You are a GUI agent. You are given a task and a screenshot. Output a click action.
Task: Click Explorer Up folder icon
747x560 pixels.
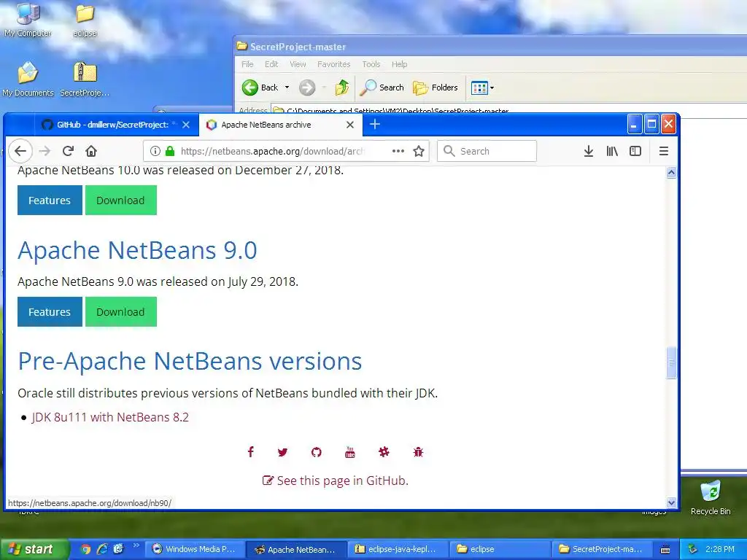(x=341, y=87)
